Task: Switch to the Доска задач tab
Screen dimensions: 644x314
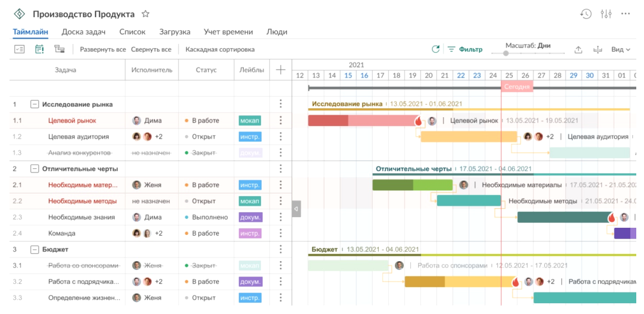Action: pos(83,32)
